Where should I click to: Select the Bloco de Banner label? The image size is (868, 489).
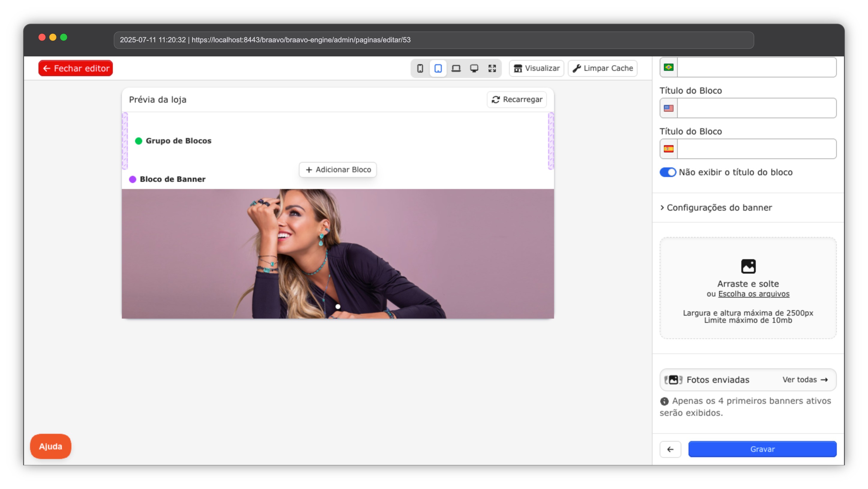click(172, 179)
